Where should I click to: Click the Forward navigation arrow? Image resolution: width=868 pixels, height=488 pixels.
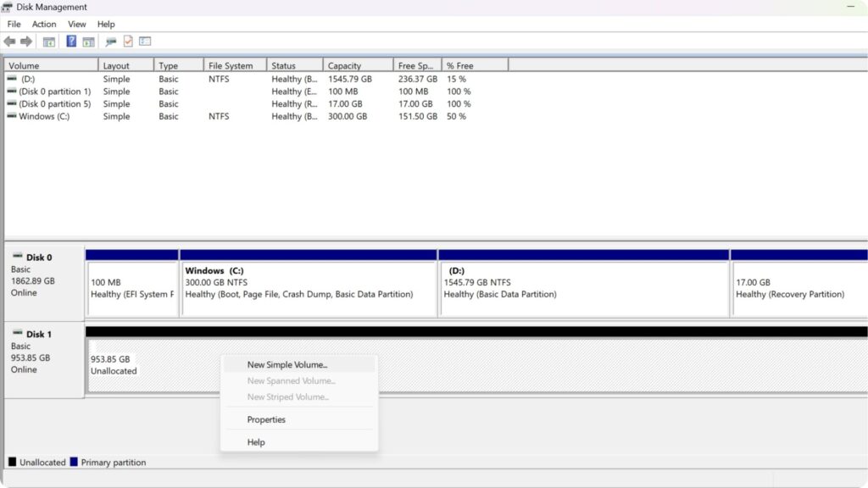point(25,42)
